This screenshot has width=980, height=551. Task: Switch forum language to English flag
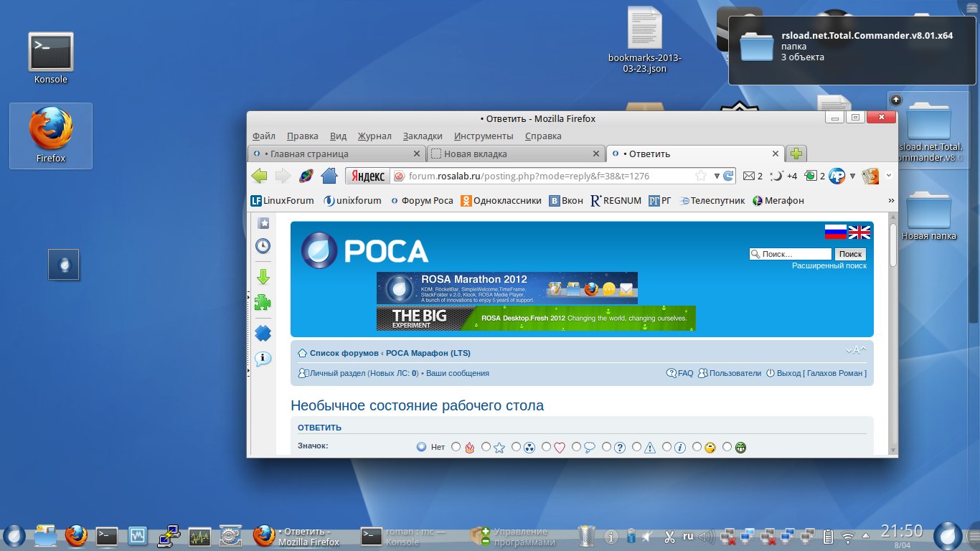(859, 232)
